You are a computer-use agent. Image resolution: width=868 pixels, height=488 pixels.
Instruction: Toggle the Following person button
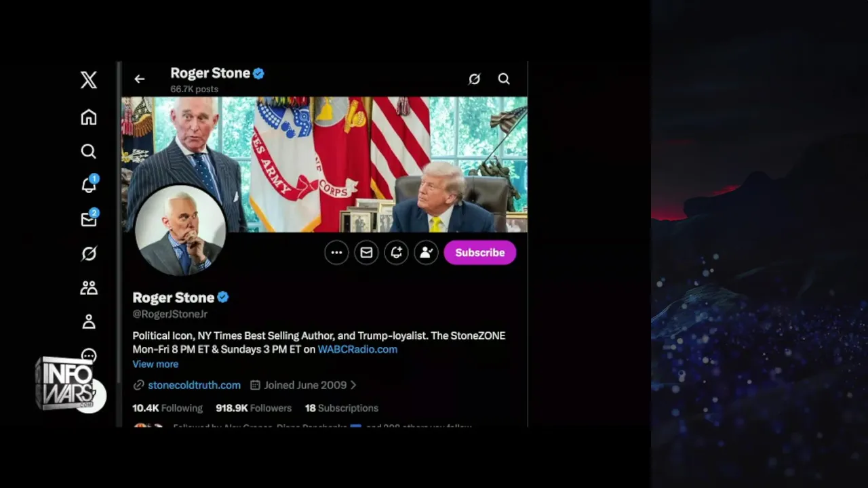click(426, 253)
